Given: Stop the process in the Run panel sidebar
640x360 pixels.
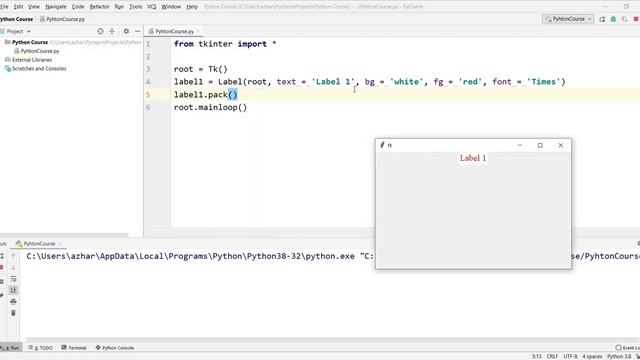Looking at the screenshot, I should [x=2, y=267].
